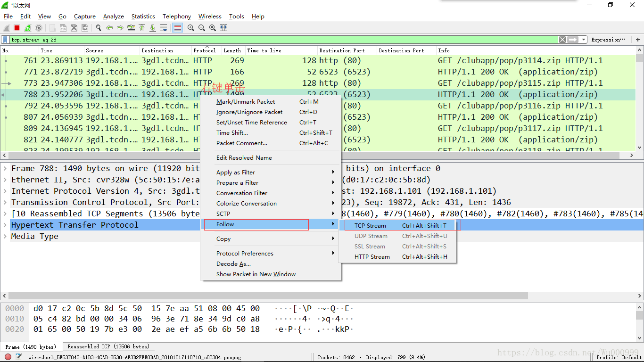Go forward in packet history
Viewport: 644px width, 362px height.
(x=120, y=28)
